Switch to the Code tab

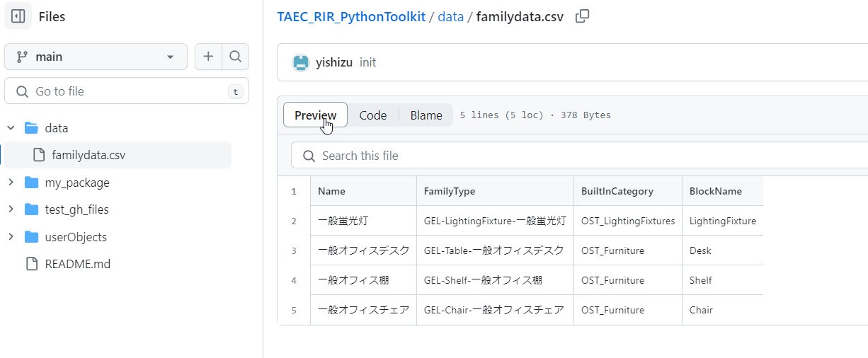point(372,115)
